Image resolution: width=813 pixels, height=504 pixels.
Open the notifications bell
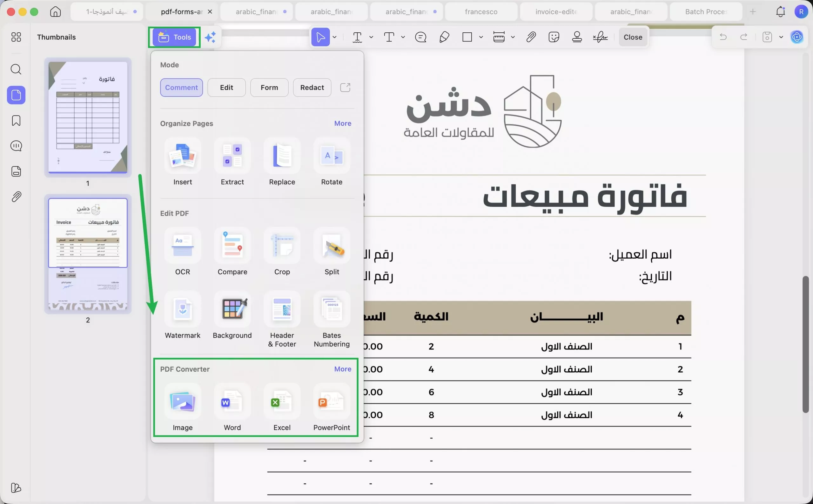tap(780, 12)
